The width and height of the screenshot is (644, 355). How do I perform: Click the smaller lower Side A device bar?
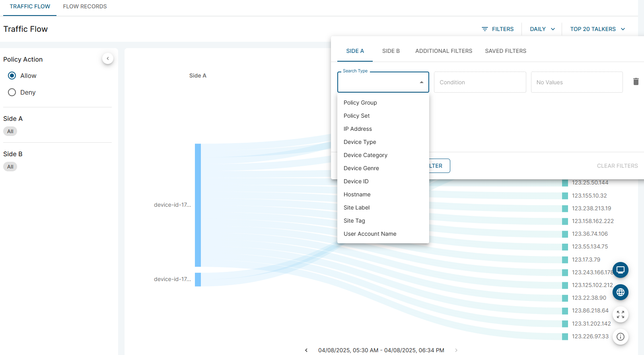coord(198,279)
